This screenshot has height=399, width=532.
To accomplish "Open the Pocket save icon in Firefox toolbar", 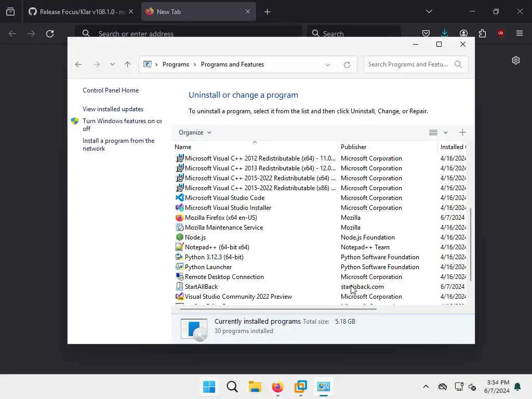I will (x=426, y=33).
